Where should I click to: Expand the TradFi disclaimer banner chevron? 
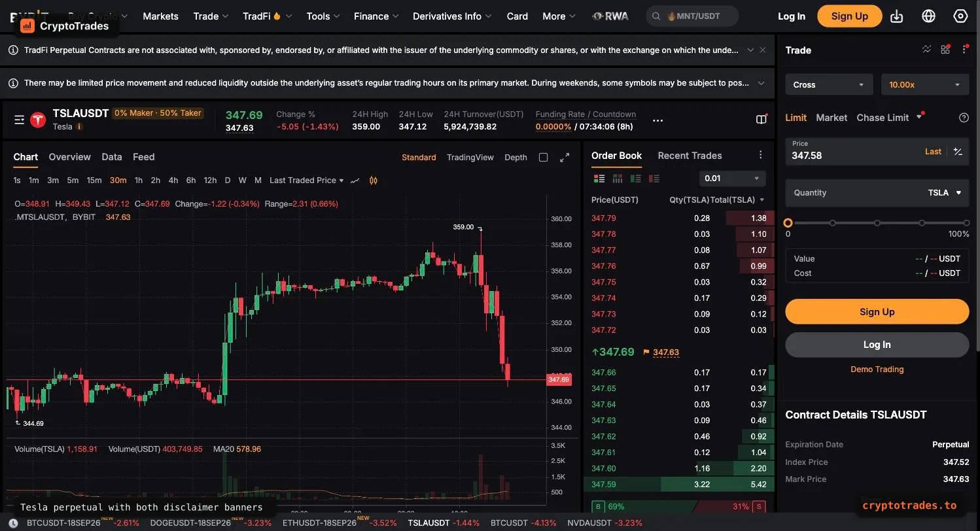pos(750,50)
